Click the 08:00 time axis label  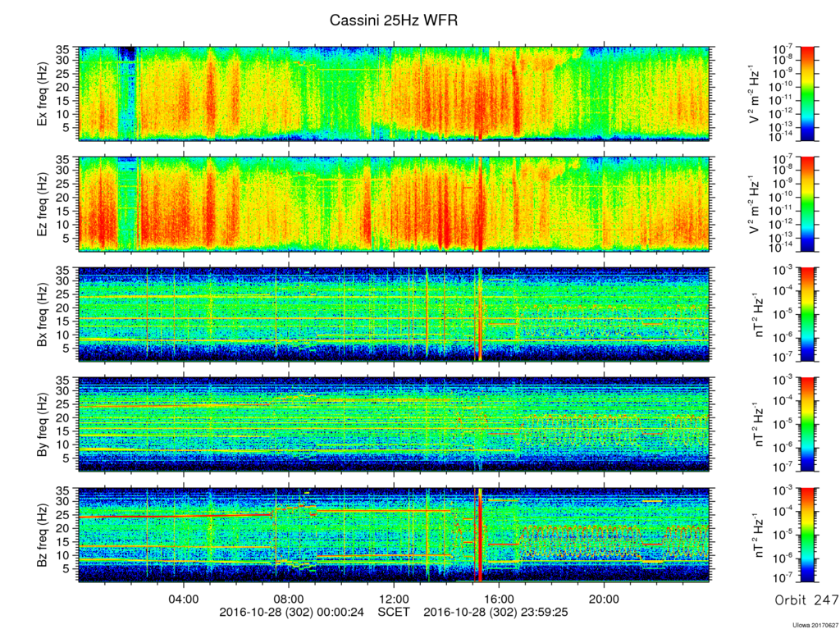point(289,599)
